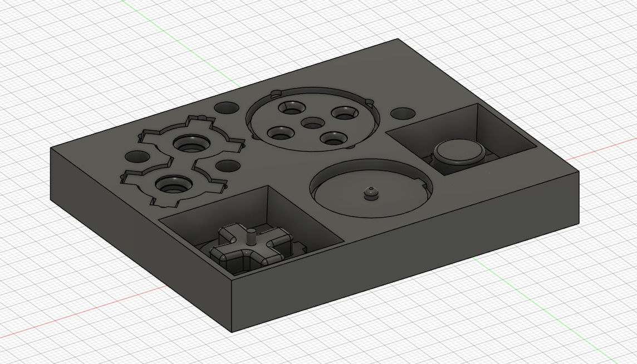637x364 pixels.
Task: Select the center hole of the upper gear-shaped cutout
Action: 192,144
